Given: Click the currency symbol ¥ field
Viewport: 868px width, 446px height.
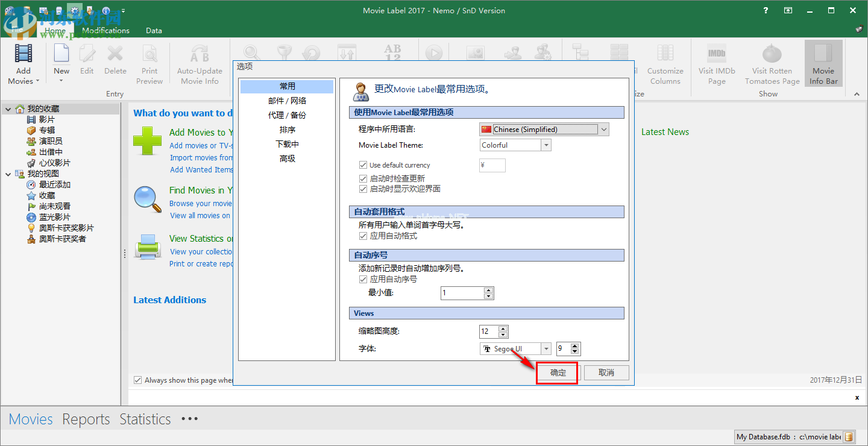Looking at the screenshot, I should tap(492, 165).
